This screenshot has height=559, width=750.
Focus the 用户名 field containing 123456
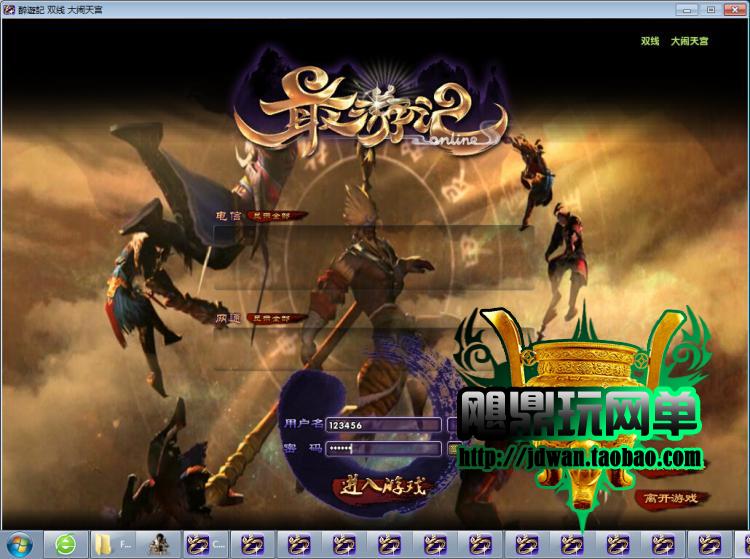coord(383,425)
